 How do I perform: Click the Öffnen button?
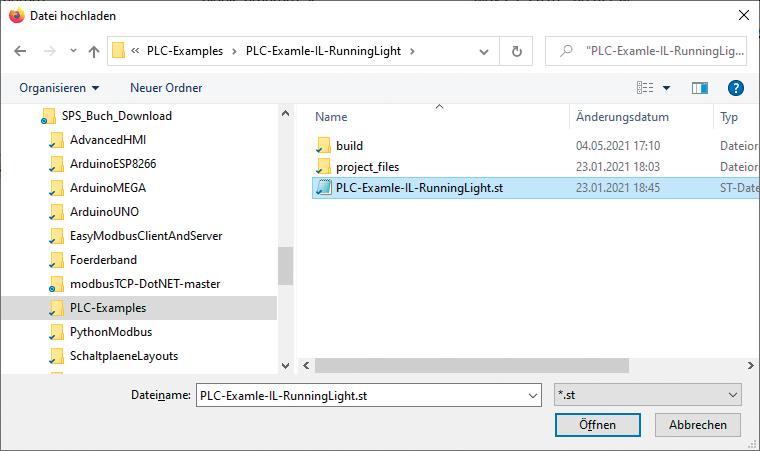point(598,425)
